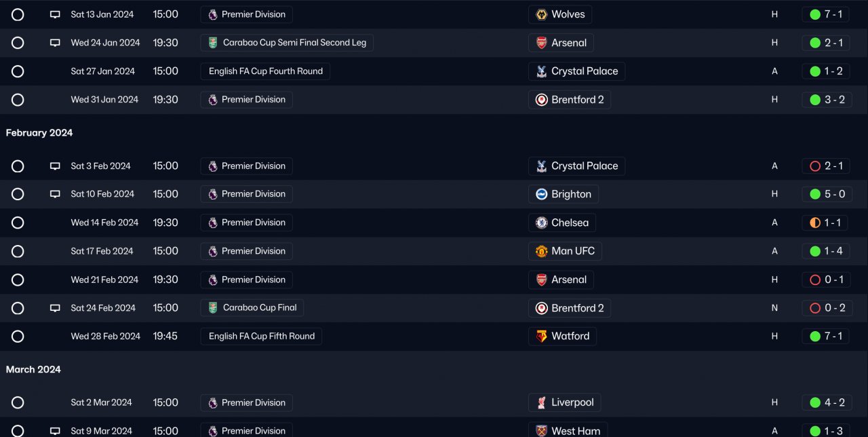Click the Sat 17 Feb 2024 date
The height and width of the screenshot is (437, 868).
[x=102, y=251]
